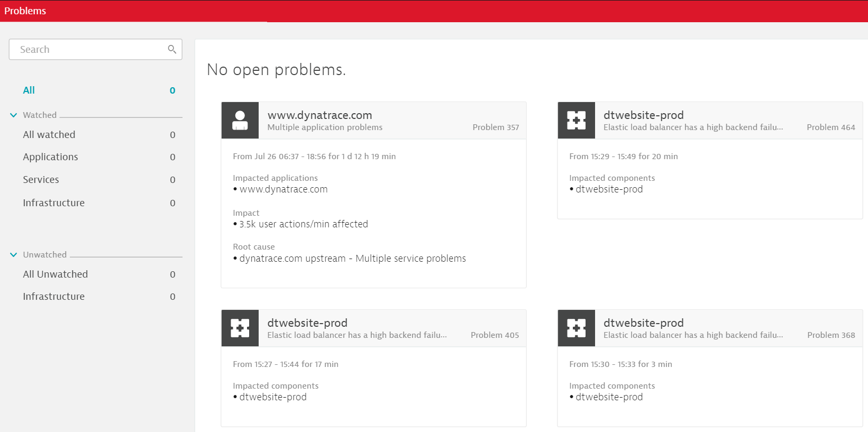Click the 'No open problems.' heading

(x=276, y=70)
